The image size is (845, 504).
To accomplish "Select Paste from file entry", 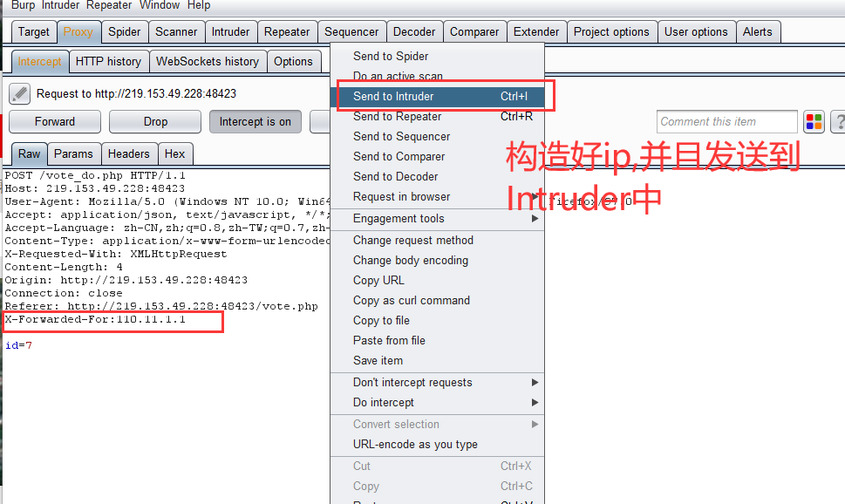I will coord(437,340).
